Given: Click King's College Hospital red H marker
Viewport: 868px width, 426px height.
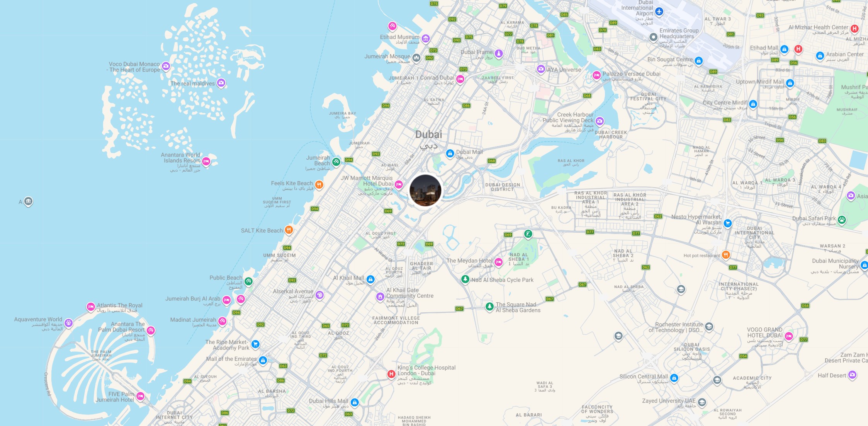Looking at the screenshot, I should coord(391,374).
